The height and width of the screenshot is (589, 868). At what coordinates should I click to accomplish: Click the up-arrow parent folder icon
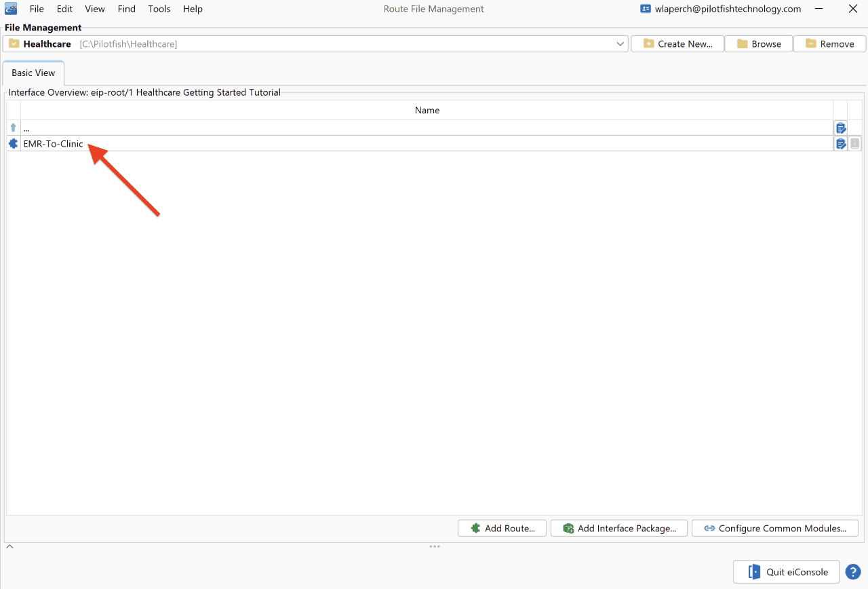point(13,128)
